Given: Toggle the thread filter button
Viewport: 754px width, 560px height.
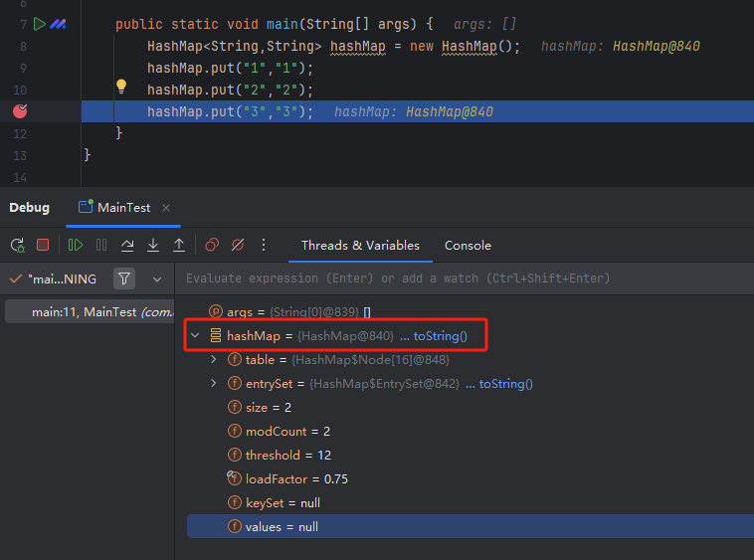Looking at the screenshot, I should tap(124, 279).
